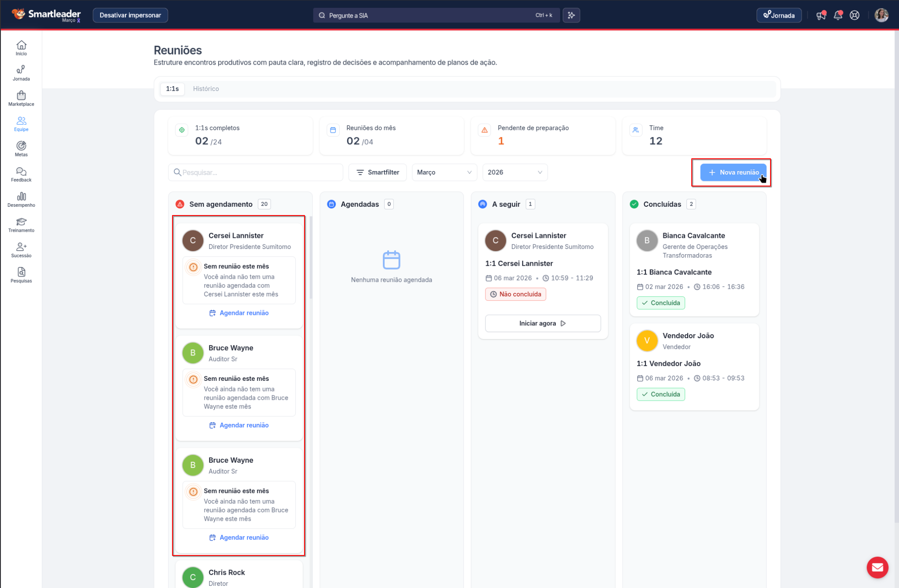Screen dimensions: 899x588
Task: Open the red mail chat bubble
Action: [x=877, y=567]
